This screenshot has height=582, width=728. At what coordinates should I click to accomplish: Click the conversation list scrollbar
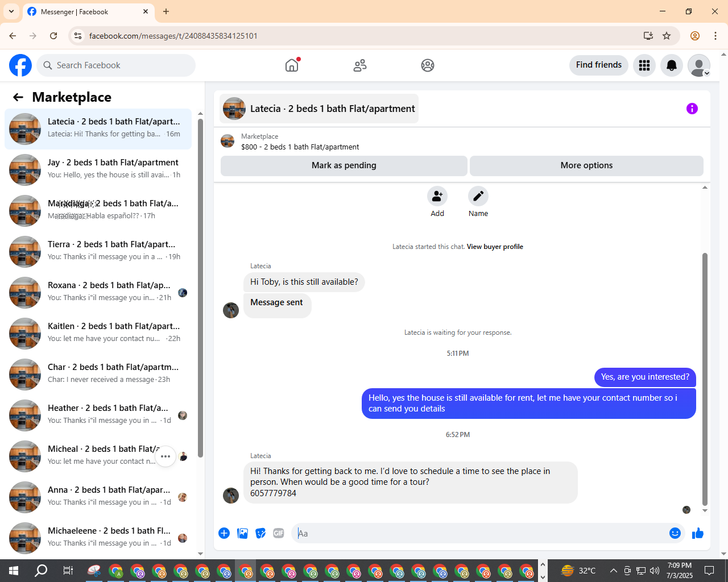coord(200,287)
